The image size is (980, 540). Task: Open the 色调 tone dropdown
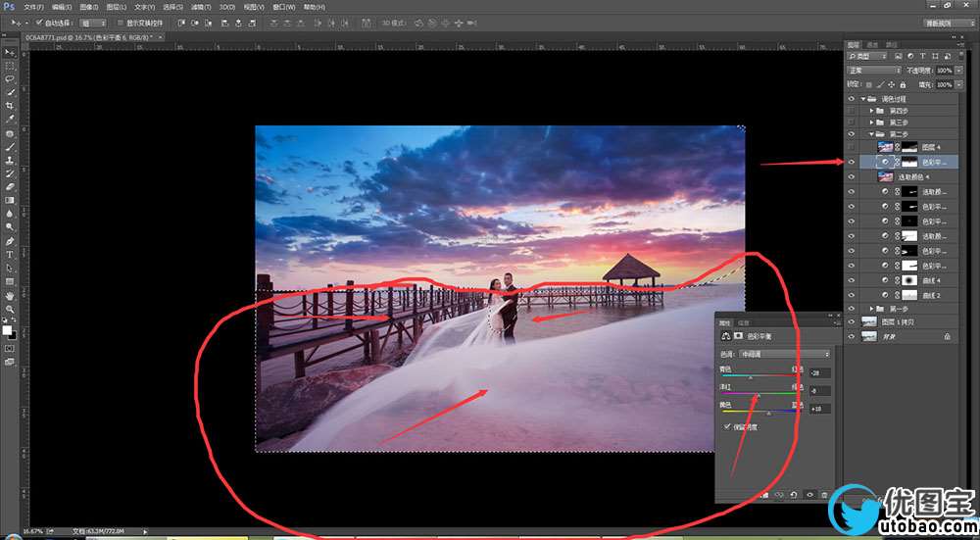[783, 354]
